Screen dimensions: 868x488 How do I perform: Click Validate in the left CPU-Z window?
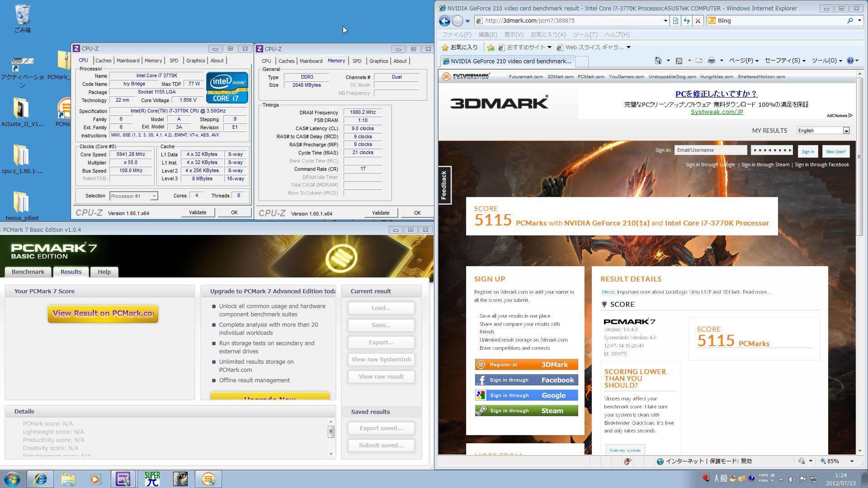(198, 213)
